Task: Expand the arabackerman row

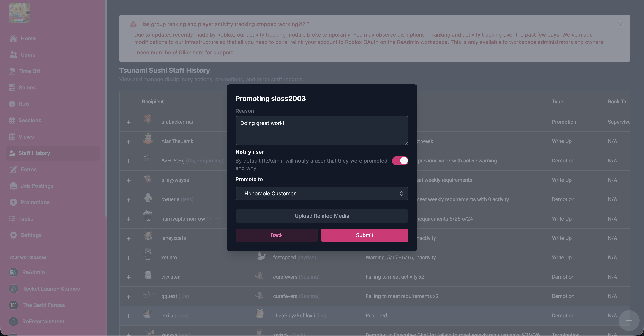Action: pyautogui.click(x=129, y=122)
